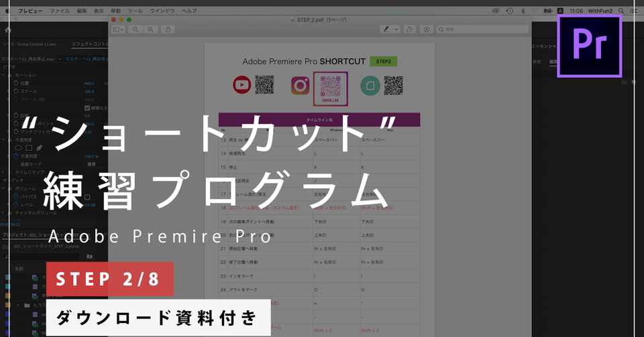
Task: Click the Bluetooth icon in menu bar
Action: [523, 11]
